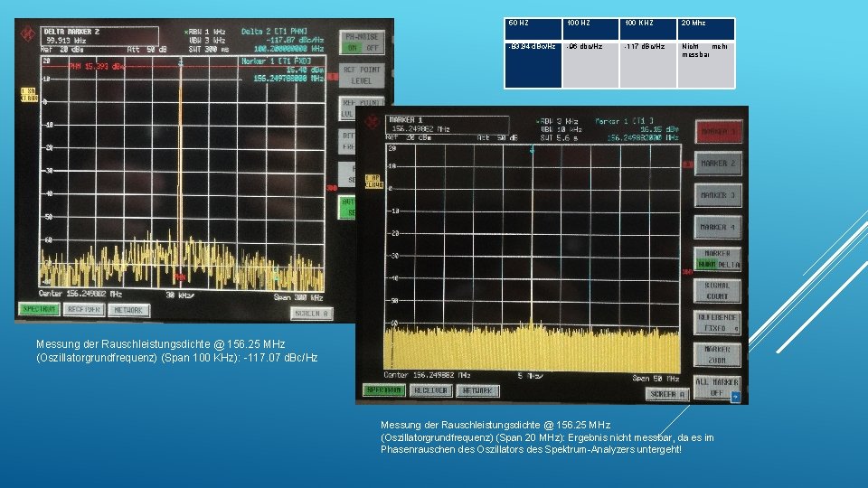Click the Rohde & Schwarz logo on left analyzer
868x488 pixels.
[28, 33]
